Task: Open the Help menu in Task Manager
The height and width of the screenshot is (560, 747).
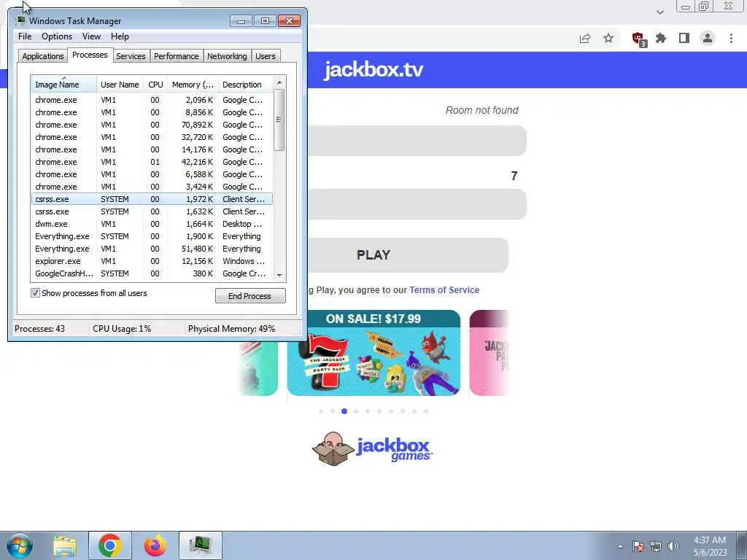Action: click(x=120, y=36)
